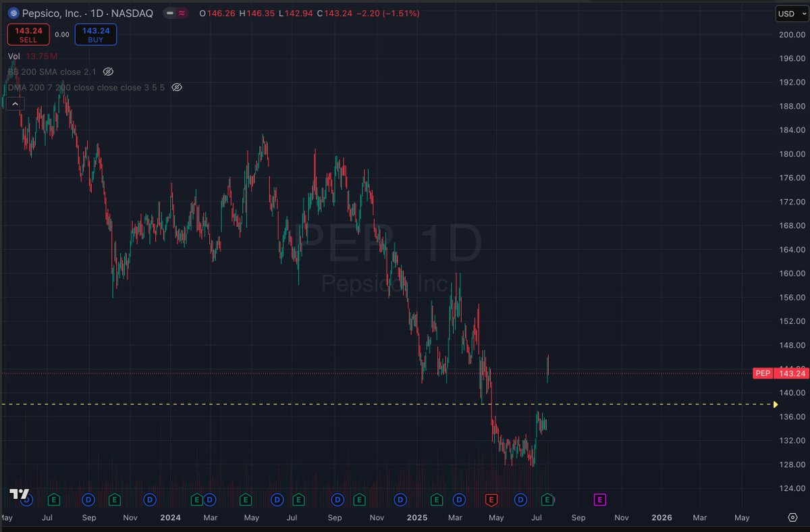This screenshot has height=532, width=810.
Task: Click the green E marker left of 2025 dividend
Action: coord(359,500)
